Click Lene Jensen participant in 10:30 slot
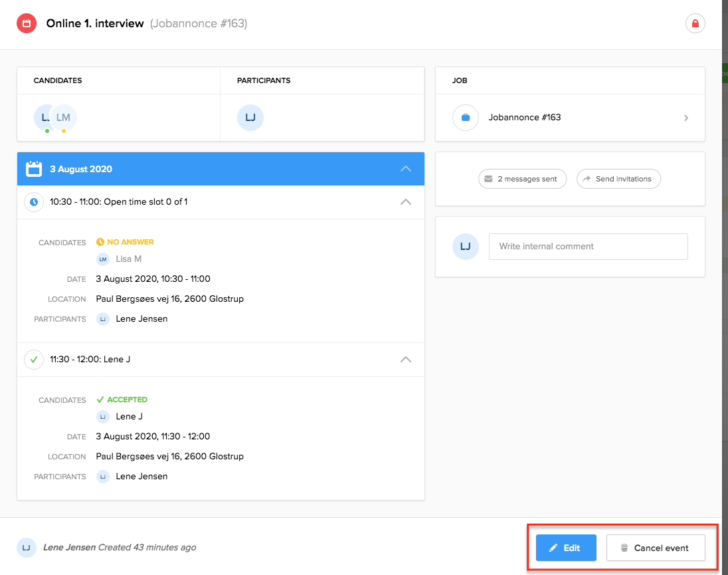The image size is (728, 575). [141, 318]
